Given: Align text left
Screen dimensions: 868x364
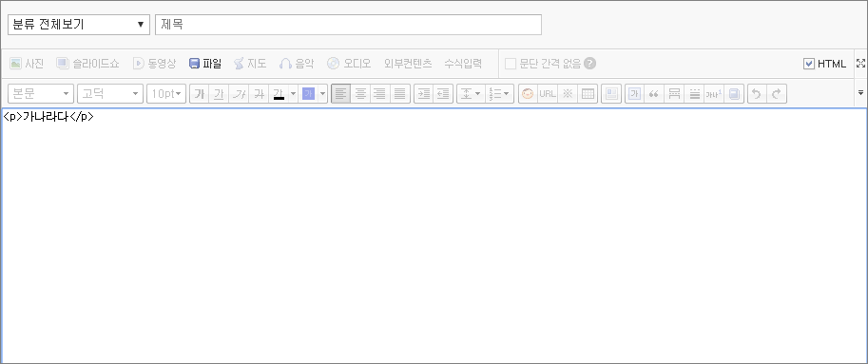Looking at the screenshot, I should coord(341,93).
